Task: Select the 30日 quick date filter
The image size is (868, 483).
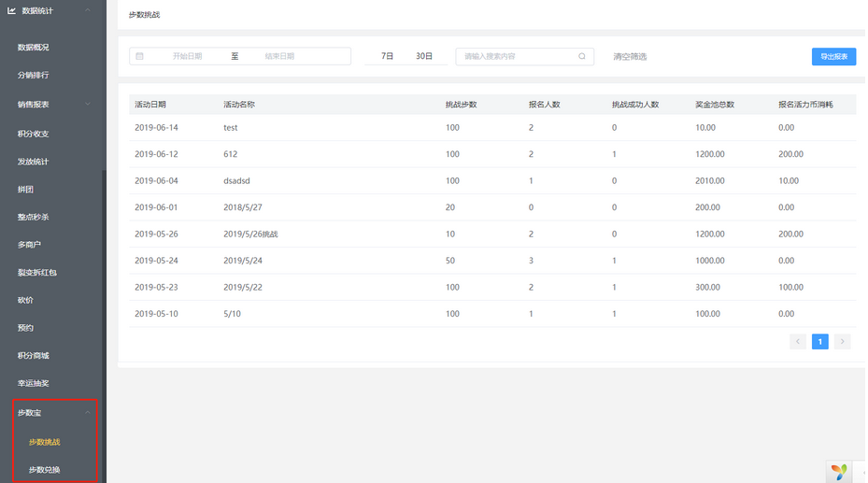Action: click(x=424, y=56)
